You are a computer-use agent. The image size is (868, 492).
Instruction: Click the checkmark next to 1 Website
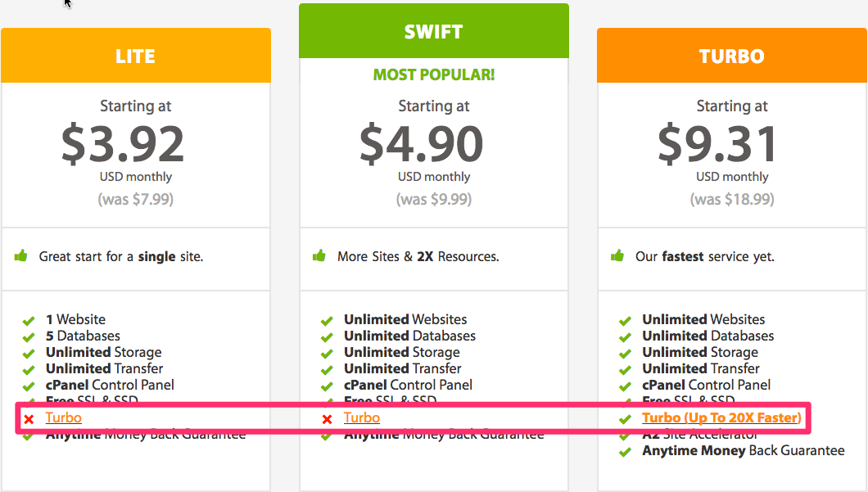(x=29, y=320)
